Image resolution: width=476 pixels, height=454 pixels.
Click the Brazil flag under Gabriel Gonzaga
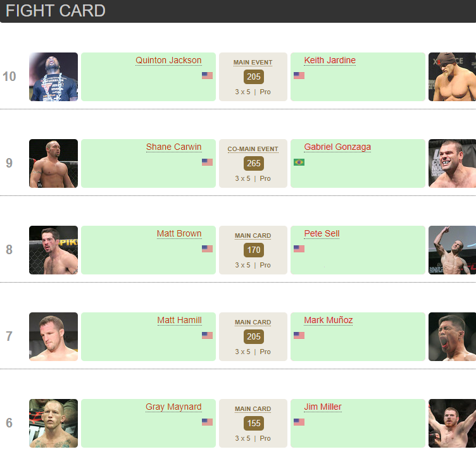[x=299, y=162]
